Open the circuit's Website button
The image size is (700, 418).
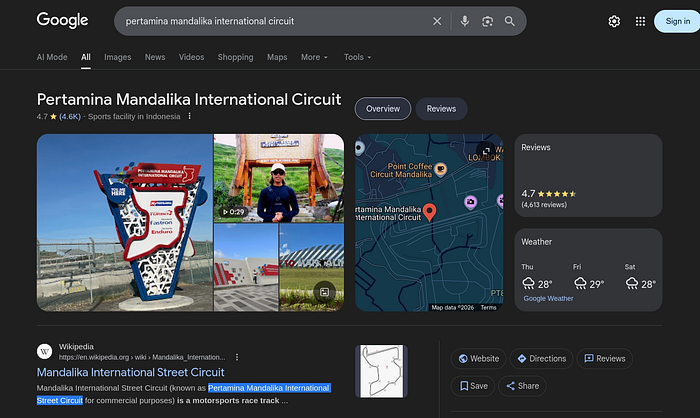479,359
